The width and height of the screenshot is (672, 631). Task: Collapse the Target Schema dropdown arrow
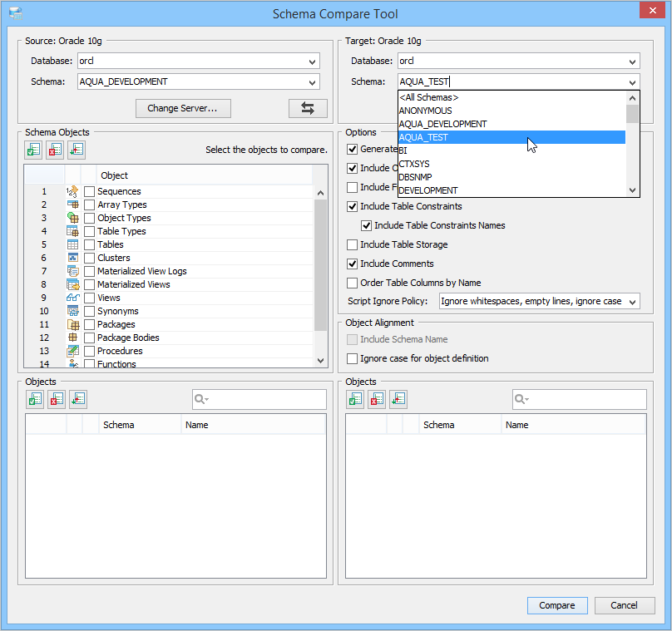pos(633,81)
